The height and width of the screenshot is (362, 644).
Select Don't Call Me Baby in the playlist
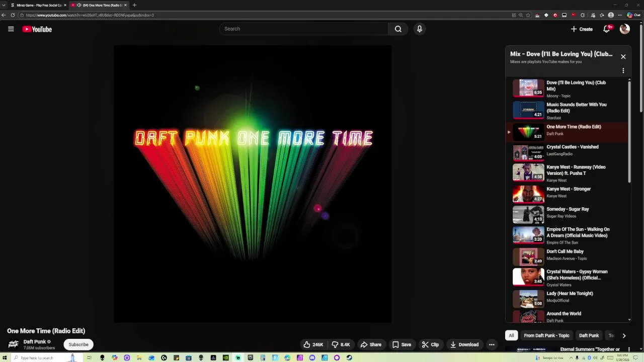pos(567,256)
